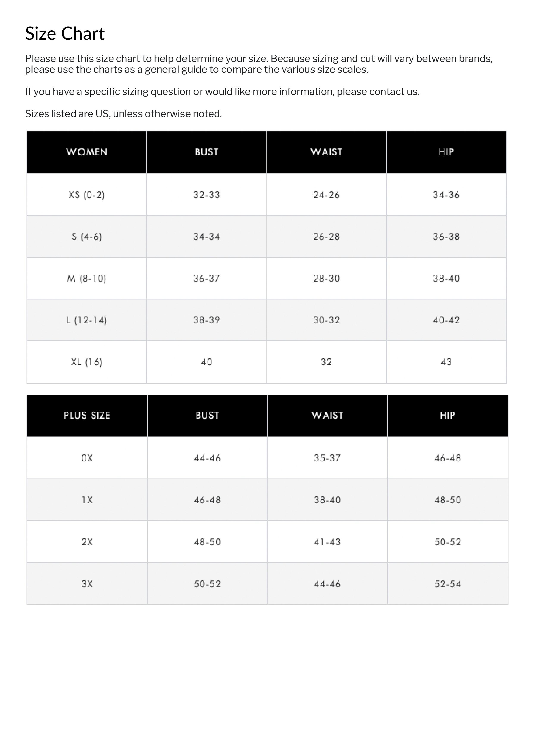Select the XL (16) size cell
Viewport: 535px width, 756px height.
[x=87, y=362]
